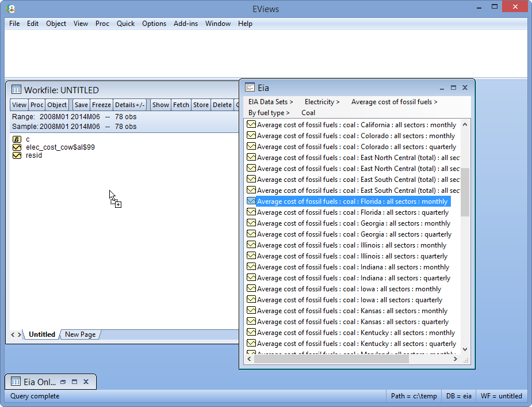Select Kansas all sectors monthly series
The width and height of the screenshot is (532, 407).
tap(352, 311)
